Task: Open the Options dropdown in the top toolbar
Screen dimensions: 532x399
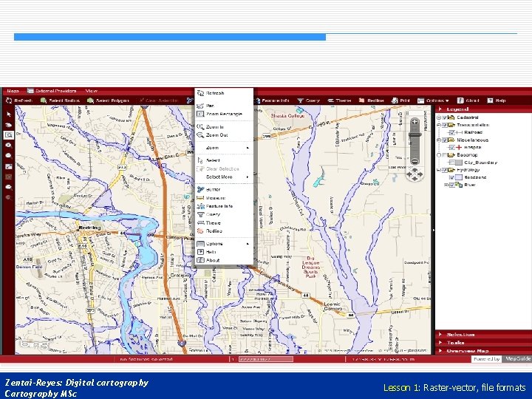Action: click(x=433, y=100)
